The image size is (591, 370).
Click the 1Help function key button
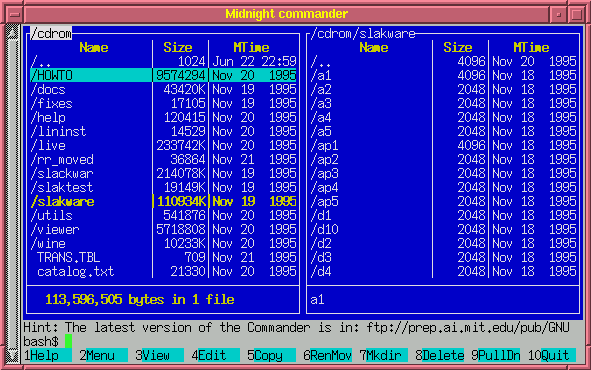47,355
